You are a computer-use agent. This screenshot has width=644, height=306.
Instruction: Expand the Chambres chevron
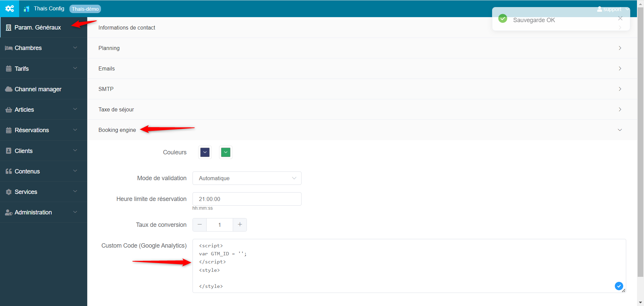pyautogui.click(x=75, y=48)
